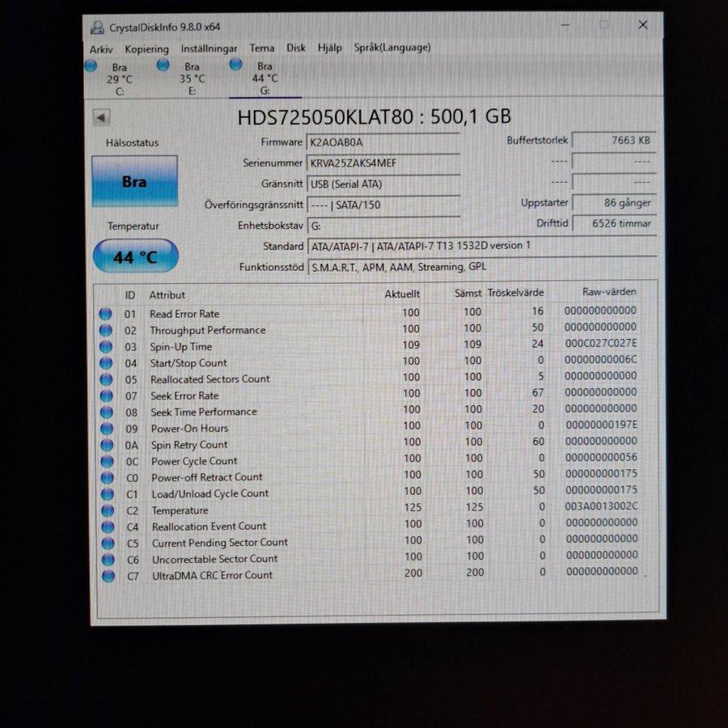The image size is (728, 728).
Task: Open the Inställningar menu
Action: click(x=209, y=49)
